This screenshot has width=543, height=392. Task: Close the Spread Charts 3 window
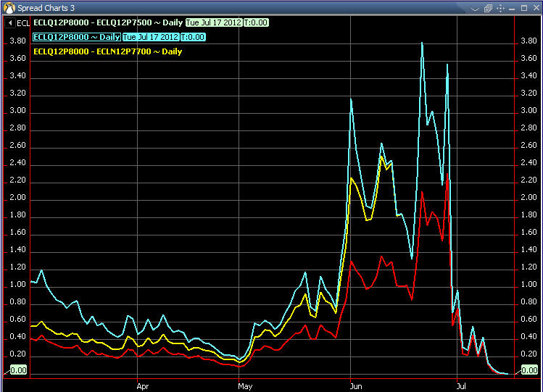536,8
